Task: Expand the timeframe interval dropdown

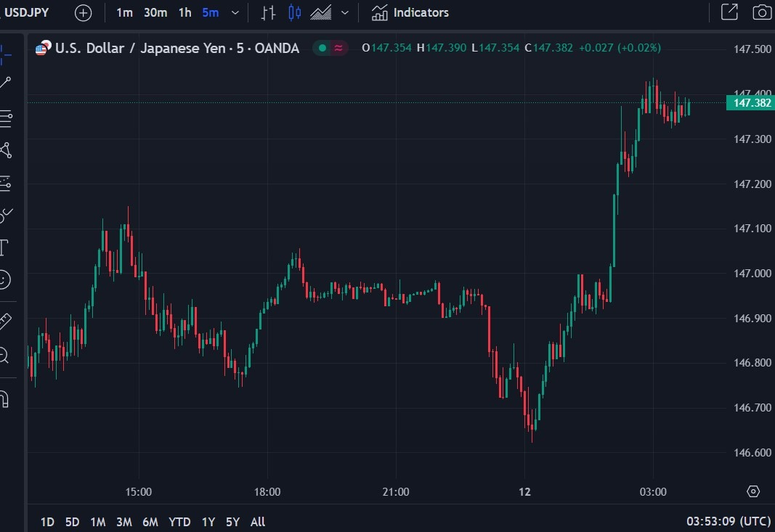Action: click(235, 13)
